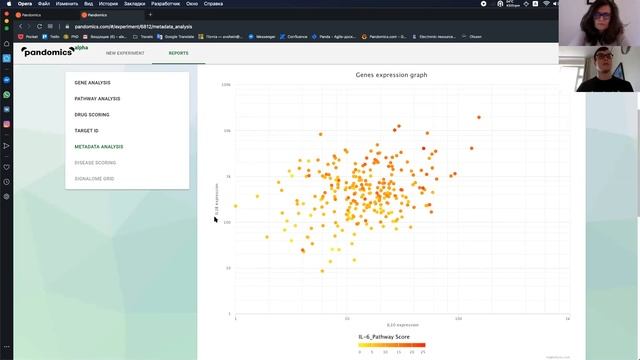Viewport: 640px width, 360px height.
Task: Select DISEASE SCORING in side menu
Action: (95, 162)
